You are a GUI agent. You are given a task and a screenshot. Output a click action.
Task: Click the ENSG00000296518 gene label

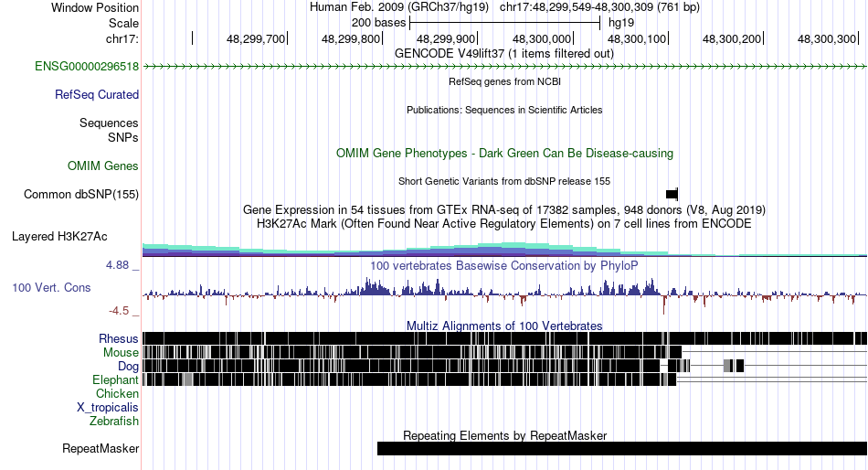click(x=87, y=67)
